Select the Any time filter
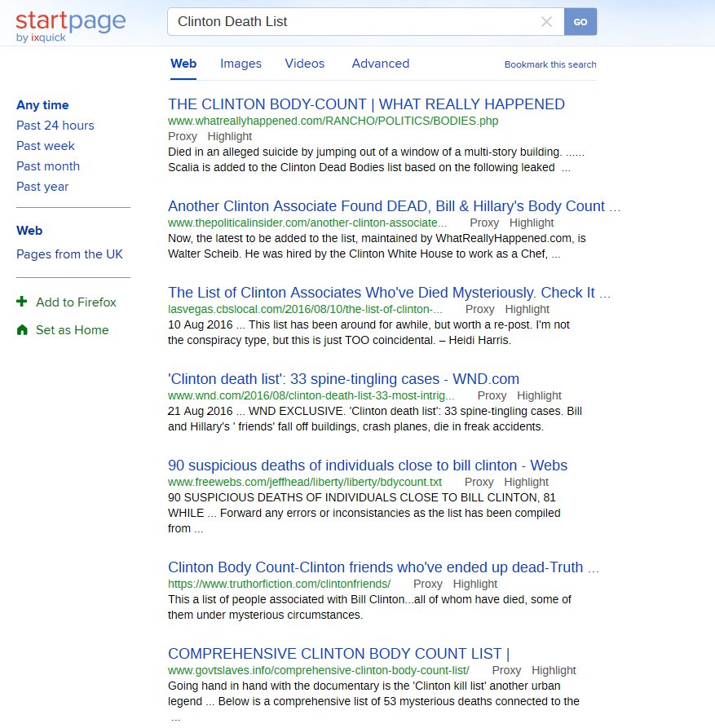The image size is (715, 728). click(42, 105)
